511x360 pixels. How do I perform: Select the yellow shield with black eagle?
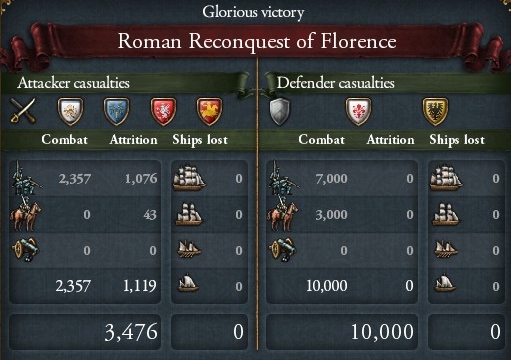pos(435,111)
